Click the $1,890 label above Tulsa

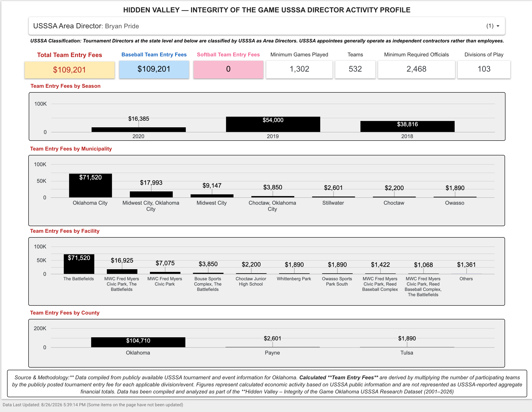pyautogui.click(x=407, y=338)
